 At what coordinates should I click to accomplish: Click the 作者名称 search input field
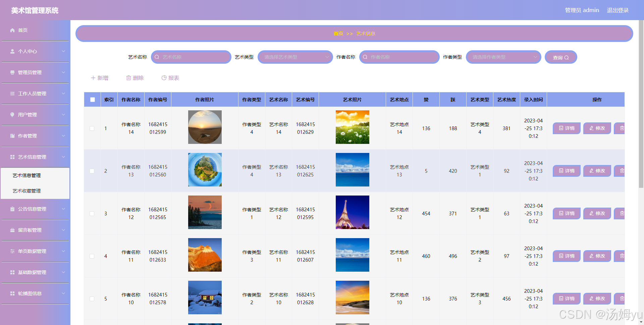[x=399, y=57]
